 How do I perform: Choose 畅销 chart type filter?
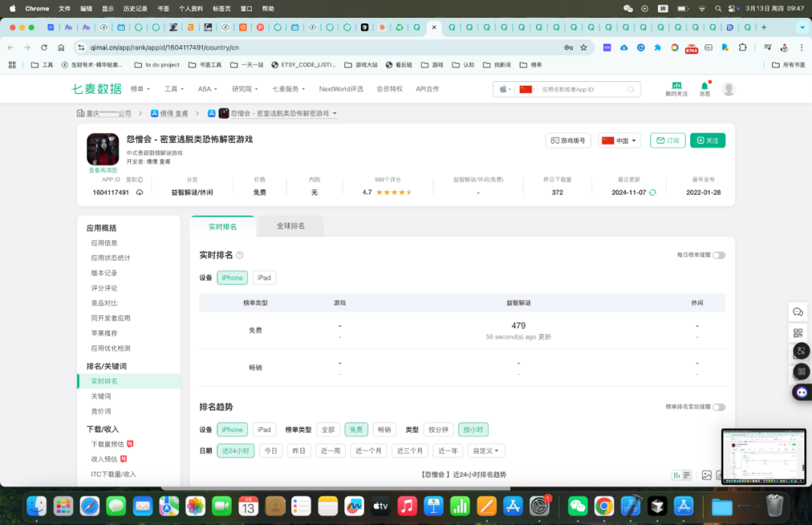(x=384, y=429)
